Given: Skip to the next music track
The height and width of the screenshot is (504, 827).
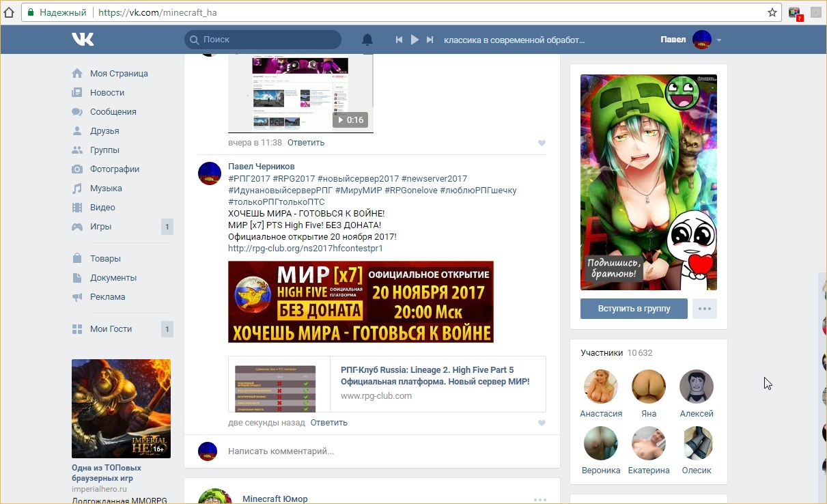Looking at the screenshot, I should 430,40.
